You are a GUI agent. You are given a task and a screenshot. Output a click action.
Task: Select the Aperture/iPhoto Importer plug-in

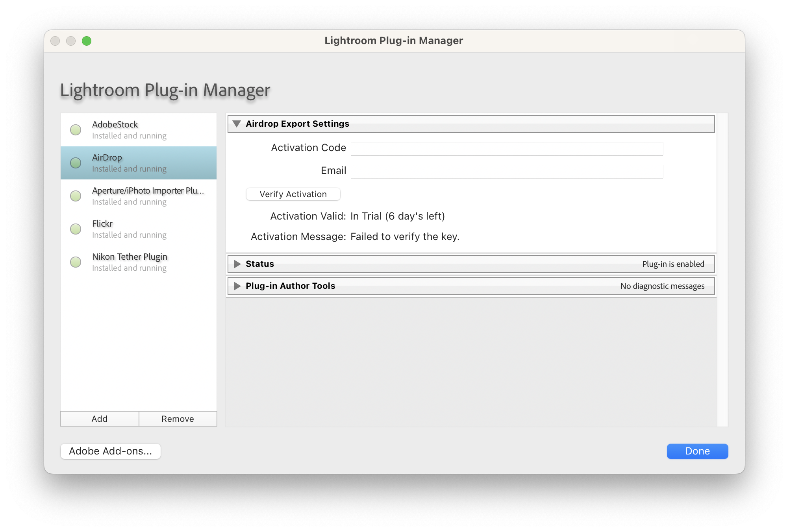click(x=139, y=196)
